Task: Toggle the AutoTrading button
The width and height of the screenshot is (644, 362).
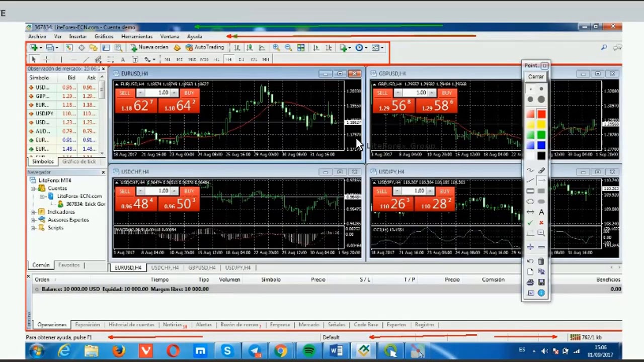Action: pyautogui.click(x=204, y=47)
